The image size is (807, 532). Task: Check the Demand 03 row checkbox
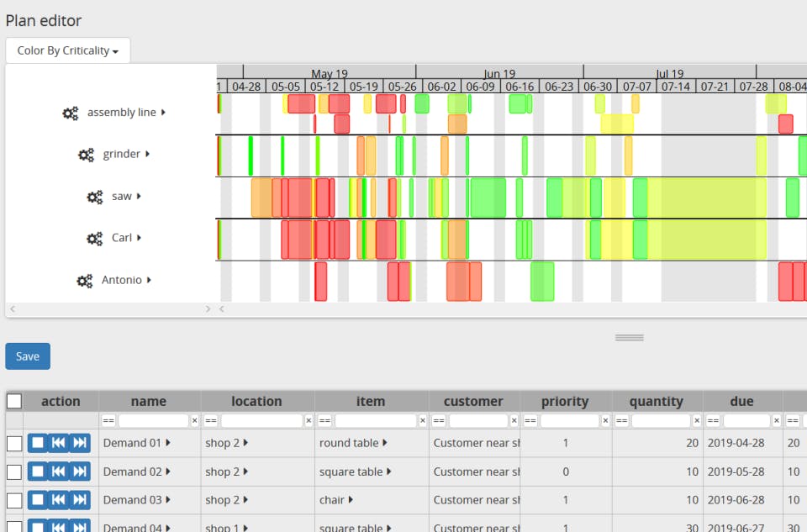(x=14, y=501)
